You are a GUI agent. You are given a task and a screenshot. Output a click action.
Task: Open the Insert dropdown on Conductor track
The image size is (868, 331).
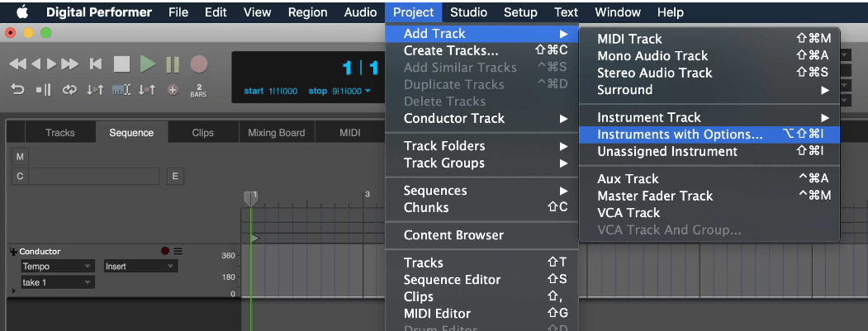click(140, 267)
